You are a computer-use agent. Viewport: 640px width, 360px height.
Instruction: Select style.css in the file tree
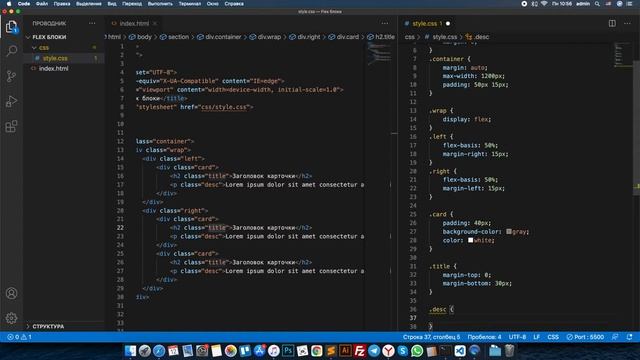tap(55, 58)
